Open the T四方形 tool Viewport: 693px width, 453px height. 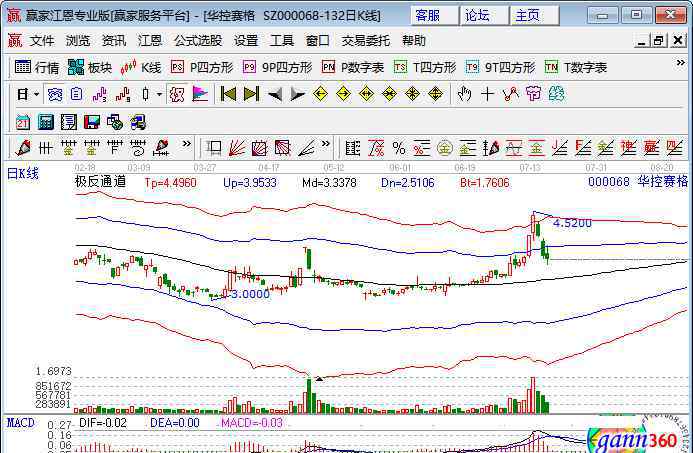point(425,67)
